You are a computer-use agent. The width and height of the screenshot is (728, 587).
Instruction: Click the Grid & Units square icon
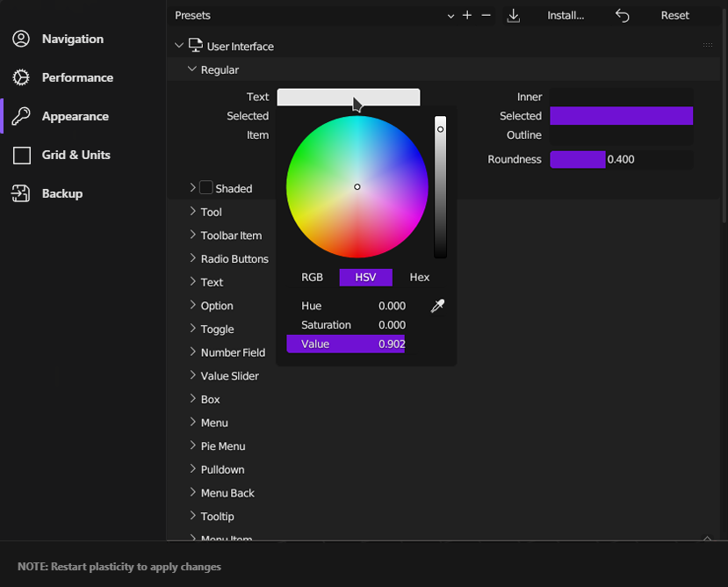22,156
